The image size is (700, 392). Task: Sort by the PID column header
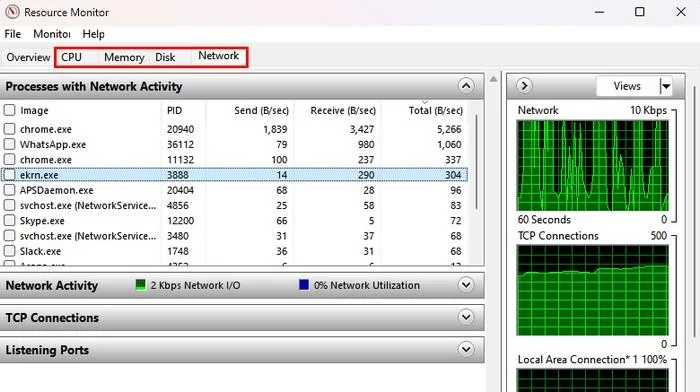coord(175,110)
